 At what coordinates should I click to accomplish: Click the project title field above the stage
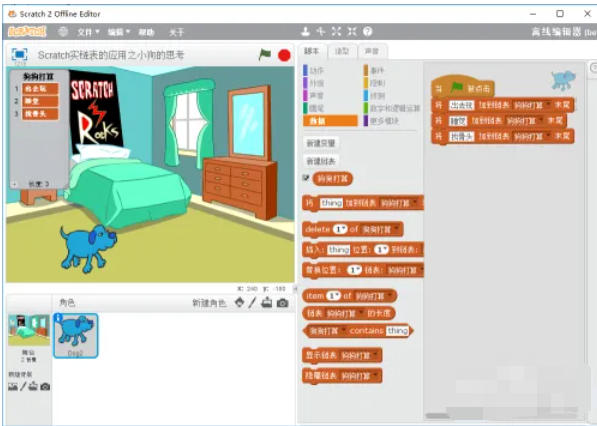pos(111,55)
